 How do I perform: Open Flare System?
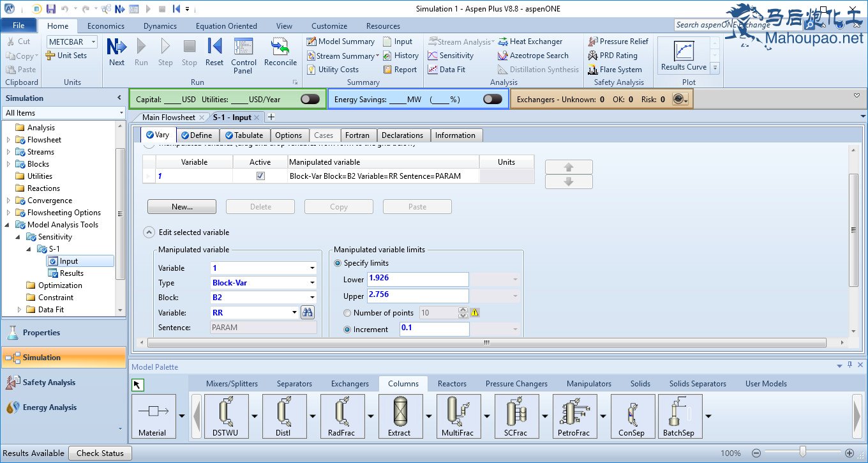(x=615, y=70)
